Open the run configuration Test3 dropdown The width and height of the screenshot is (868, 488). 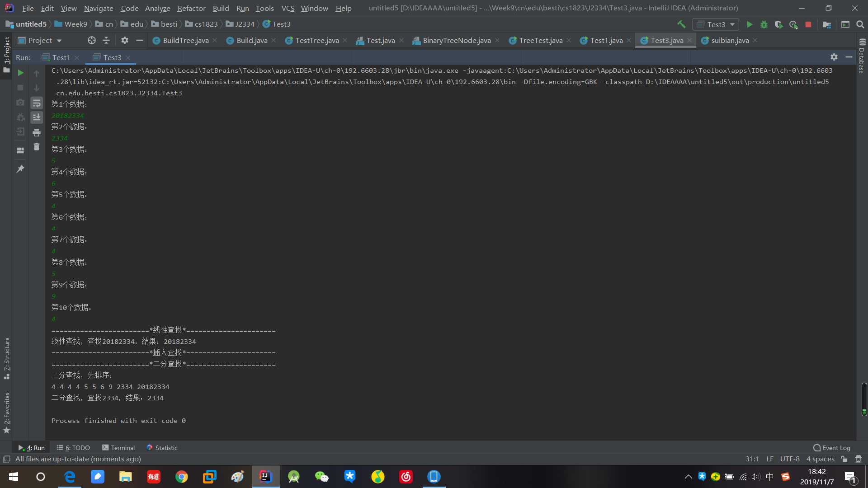(x=716, y=24)
